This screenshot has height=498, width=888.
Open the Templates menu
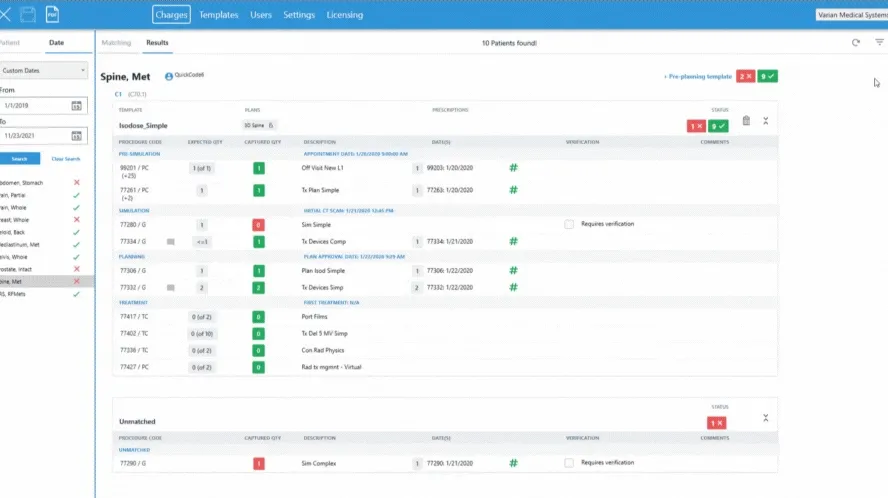[218, 15]
